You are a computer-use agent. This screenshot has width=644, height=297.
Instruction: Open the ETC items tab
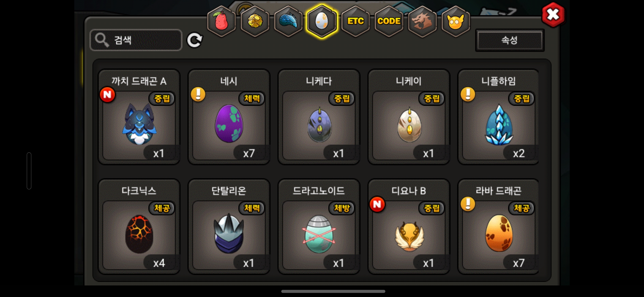356,21
